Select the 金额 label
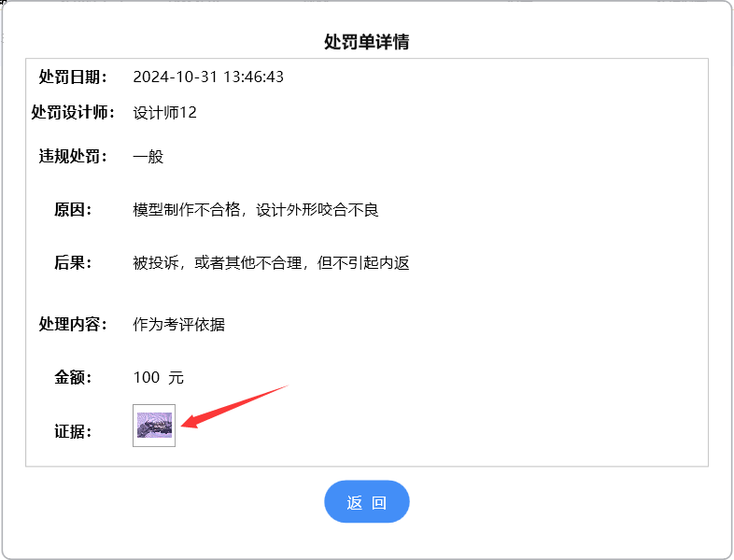 [x=73, y=378]
